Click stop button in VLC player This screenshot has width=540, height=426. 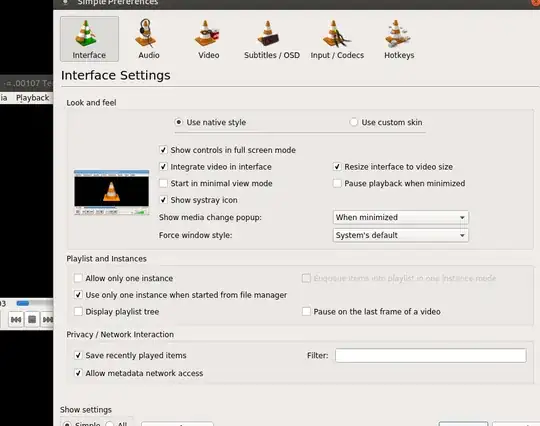[32, 320]
